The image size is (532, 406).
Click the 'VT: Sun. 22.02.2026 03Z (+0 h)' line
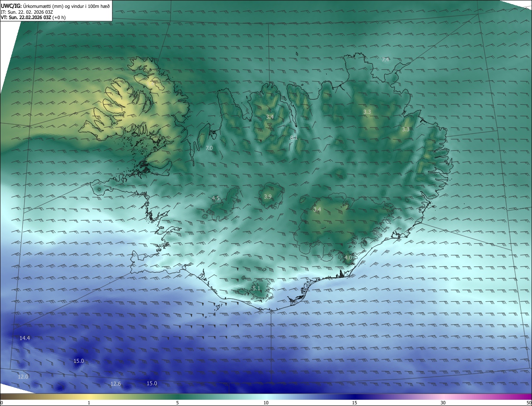pos(33,17)
